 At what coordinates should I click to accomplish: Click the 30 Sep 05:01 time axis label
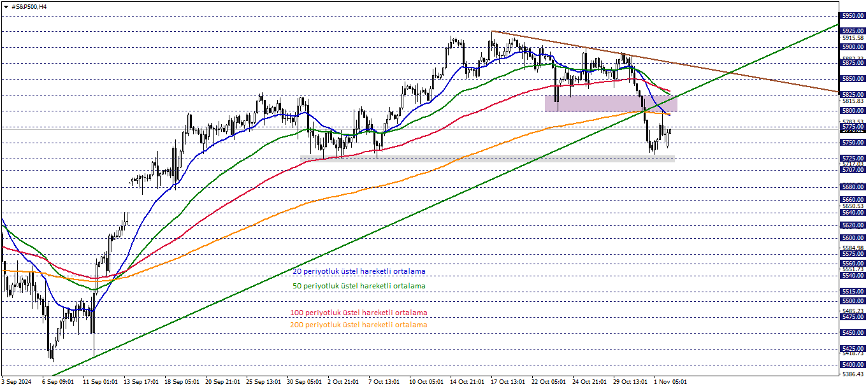[305, 382]
